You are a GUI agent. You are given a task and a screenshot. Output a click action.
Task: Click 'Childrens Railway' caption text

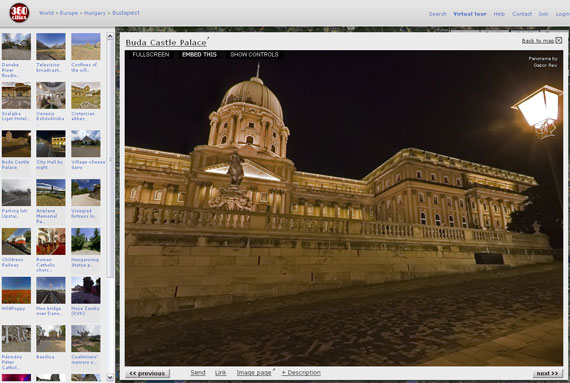[12, 262]
